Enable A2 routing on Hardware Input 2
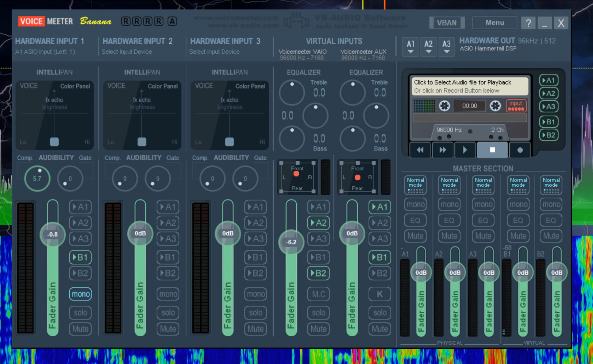The image size is (593, 364). (168, 223)
